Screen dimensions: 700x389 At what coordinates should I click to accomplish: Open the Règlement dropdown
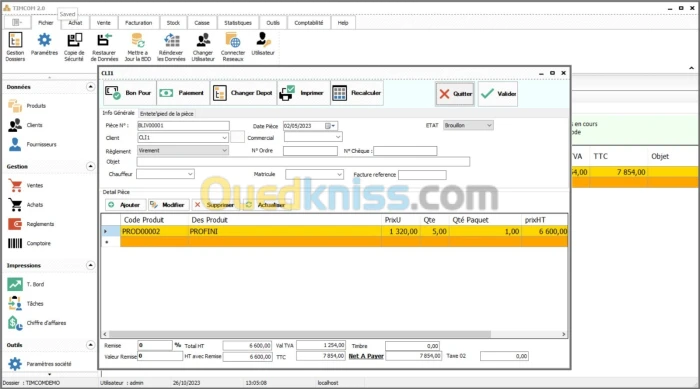click(224, 151)
